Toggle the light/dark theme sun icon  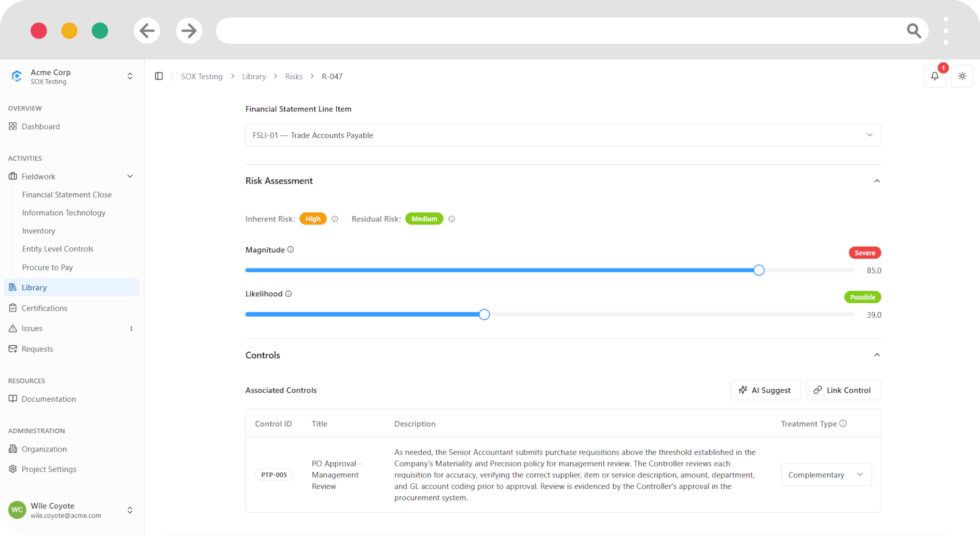(x=962, y=76)
